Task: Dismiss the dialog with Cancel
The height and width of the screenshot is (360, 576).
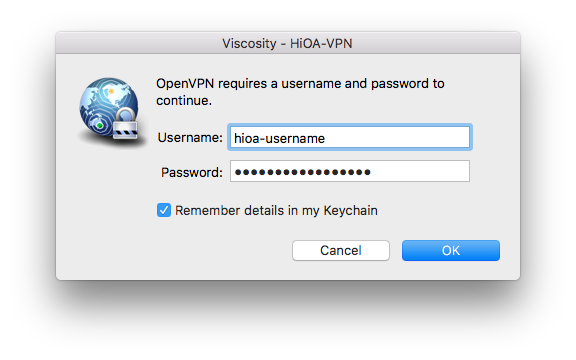Action: [341, 251]
